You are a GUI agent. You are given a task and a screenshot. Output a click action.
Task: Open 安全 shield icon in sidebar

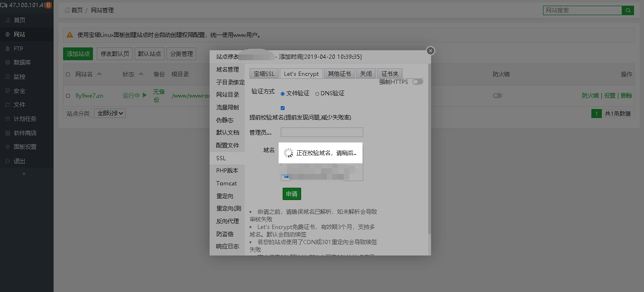tap(8, 91)
